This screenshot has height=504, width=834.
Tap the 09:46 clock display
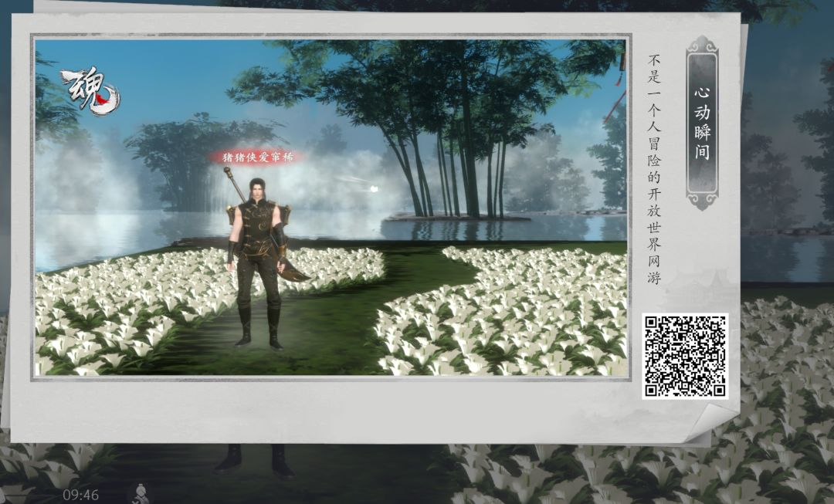tap(80, 495)
